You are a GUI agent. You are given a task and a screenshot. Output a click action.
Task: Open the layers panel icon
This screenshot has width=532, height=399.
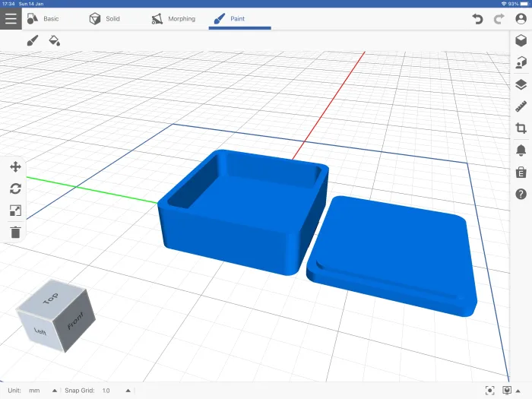[521, 85]
